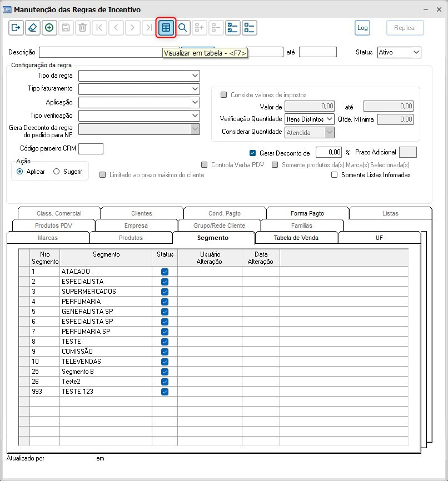Open the Aplicação dropdown

coord(139,102)
